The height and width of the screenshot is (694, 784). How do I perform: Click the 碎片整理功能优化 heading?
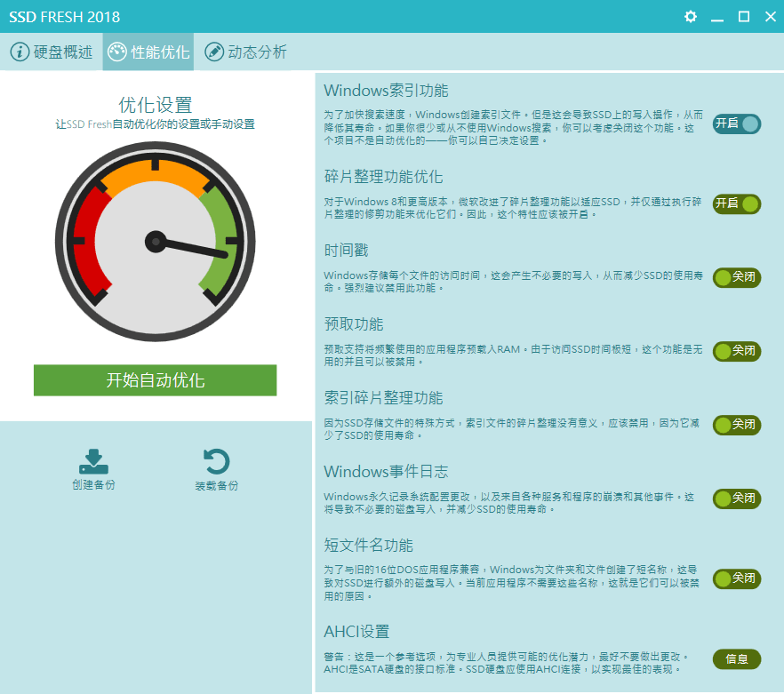pos(383,177)
